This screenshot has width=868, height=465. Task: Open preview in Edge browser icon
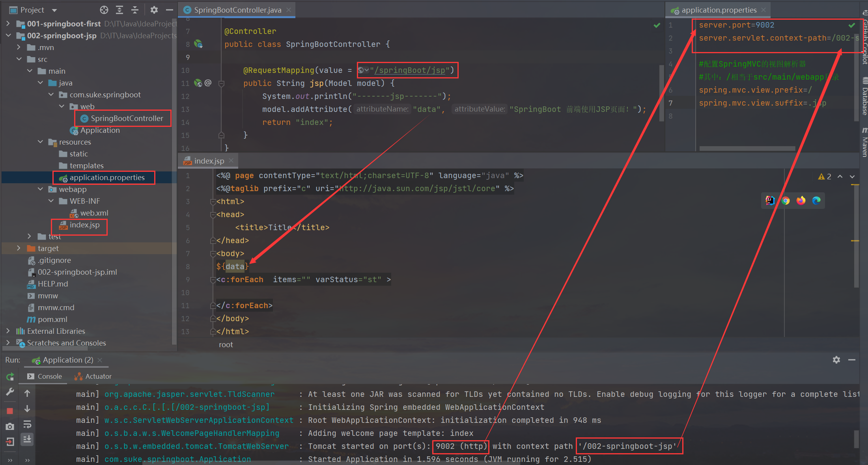click(x=816, y=201)
